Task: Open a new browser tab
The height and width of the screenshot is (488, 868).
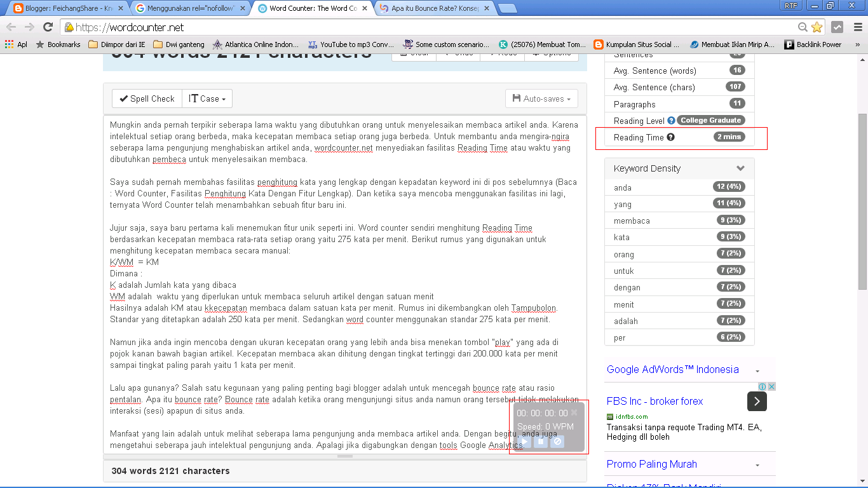Action: [x=507, y=8]
